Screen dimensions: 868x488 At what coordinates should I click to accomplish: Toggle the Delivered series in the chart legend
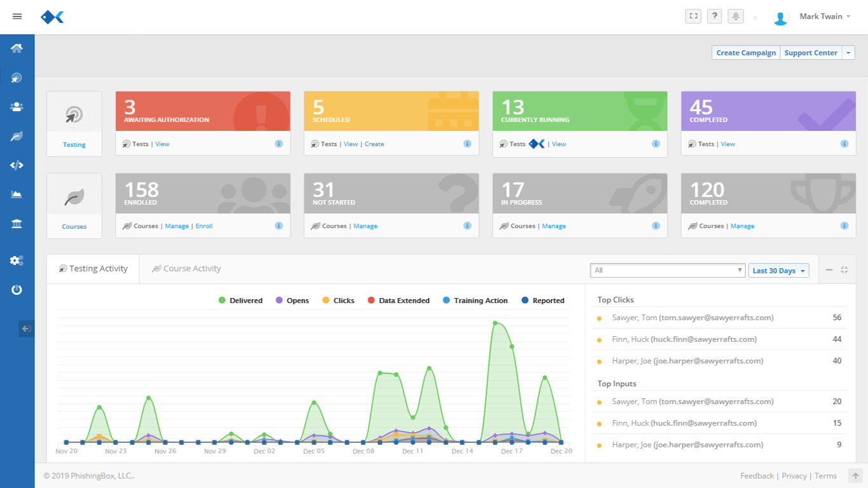coord(240,301)
